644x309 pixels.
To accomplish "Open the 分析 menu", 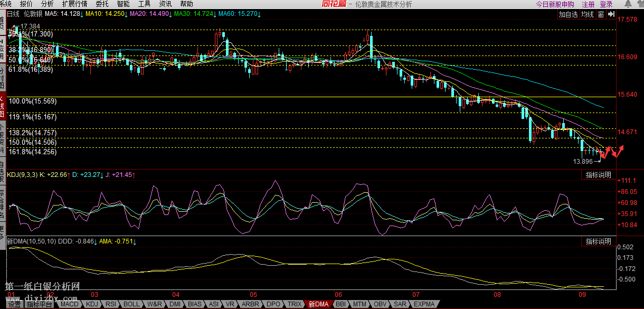I will pyautogui.click(x=47, y=4).
